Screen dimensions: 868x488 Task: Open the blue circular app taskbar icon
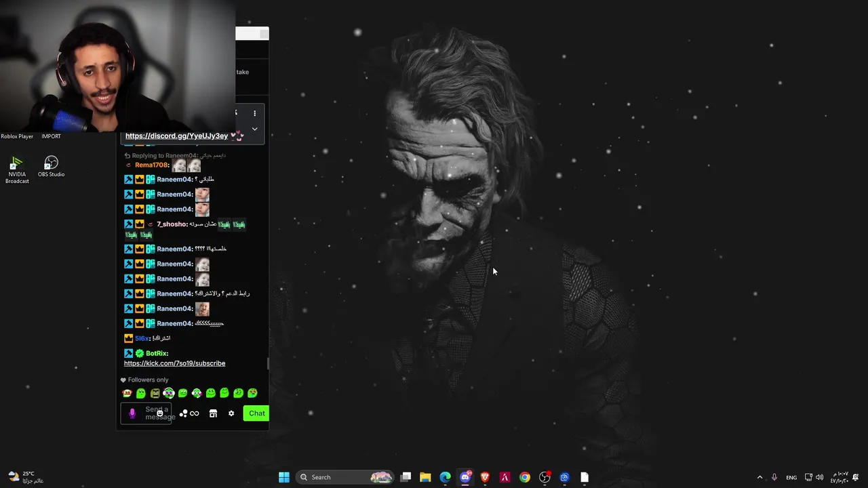pyautogui.click(x=564, y=477)
